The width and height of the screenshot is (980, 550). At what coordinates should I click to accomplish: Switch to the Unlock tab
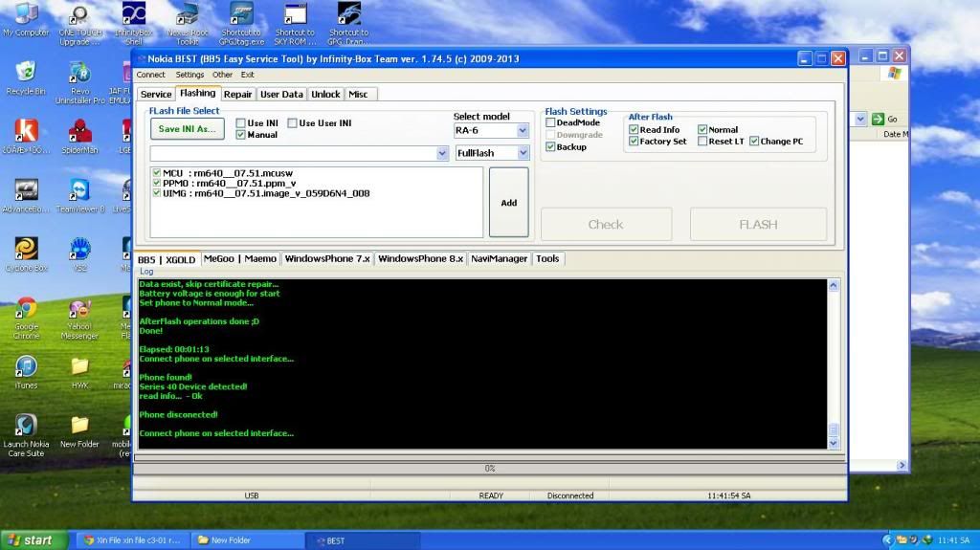[x=325, y=95]
